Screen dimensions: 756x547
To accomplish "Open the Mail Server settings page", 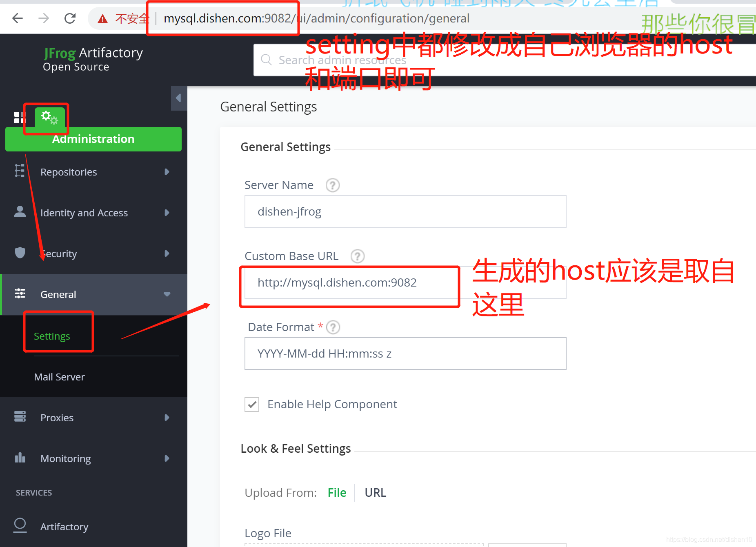I will [60, 377].
